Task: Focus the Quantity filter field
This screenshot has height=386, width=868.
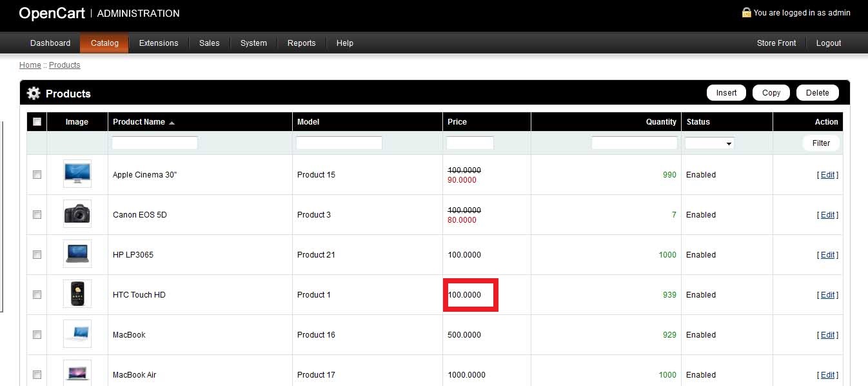Action: [x=635, y=143]
